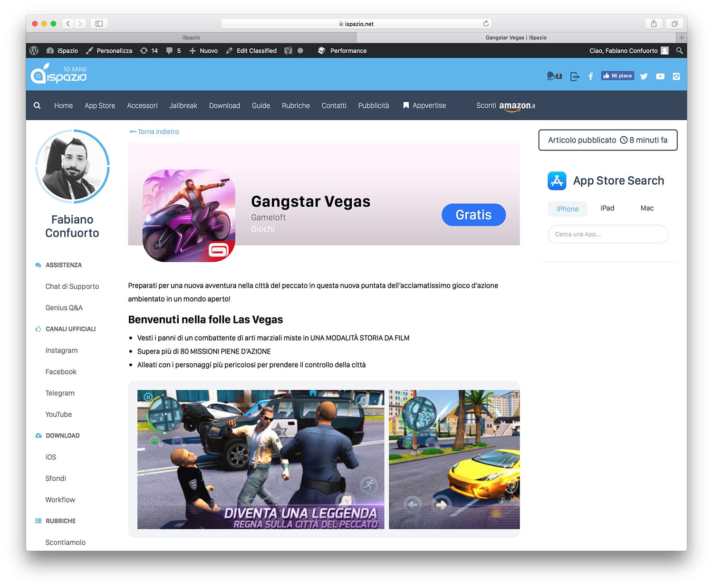Screen dimensions: 713x588
Task: Switch to the iSpazio browser tab
Action: 191,38
